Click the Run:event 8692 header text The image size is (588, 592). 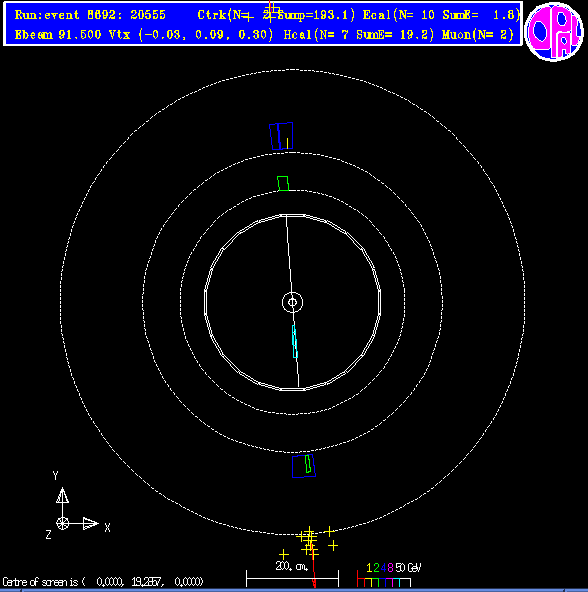(x=90, y=15)
